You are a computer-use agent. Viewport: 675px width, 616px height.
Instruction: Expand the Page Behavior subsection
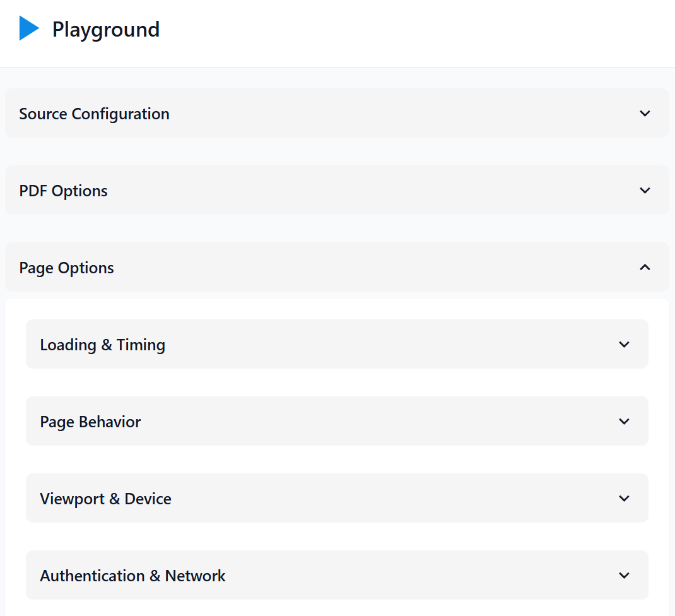pyautogui.click(x=337, y=421)
